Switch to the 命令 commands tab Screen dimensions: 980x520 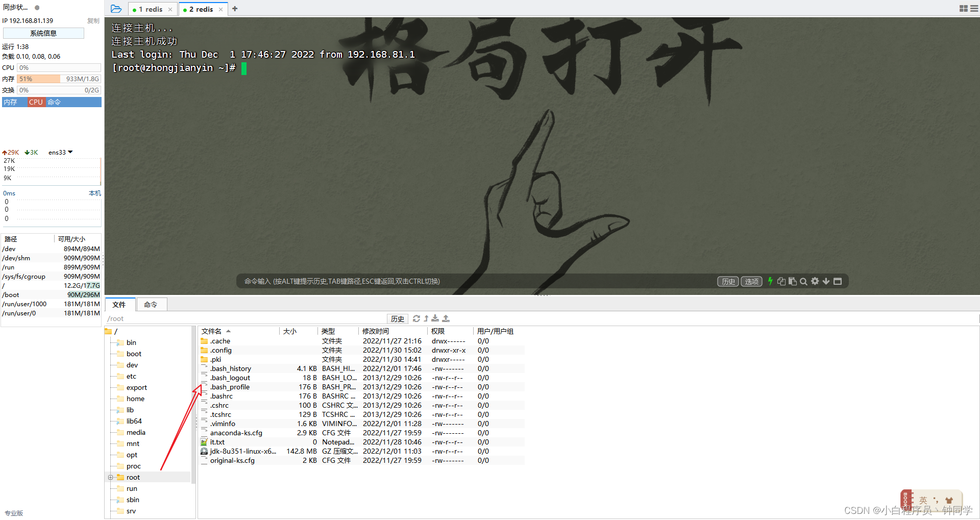pyautogui.click(x=151, y=305)
